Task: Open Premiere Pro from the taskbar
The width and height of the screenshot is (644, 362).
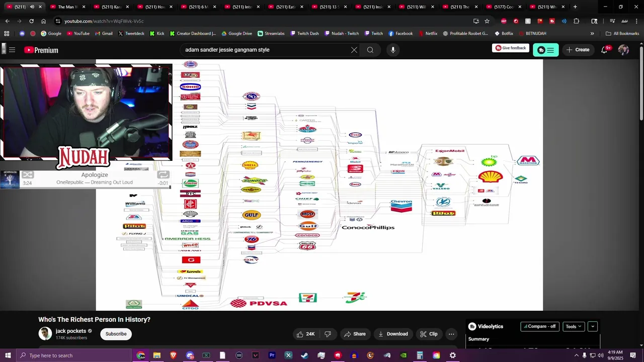Action: pyautogui.click(x=272, y=355)
